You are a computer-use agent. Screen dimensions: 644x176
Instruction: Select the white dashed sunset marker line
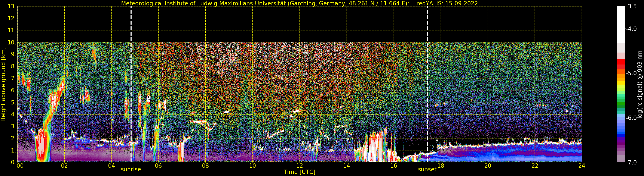click(427, 84)
